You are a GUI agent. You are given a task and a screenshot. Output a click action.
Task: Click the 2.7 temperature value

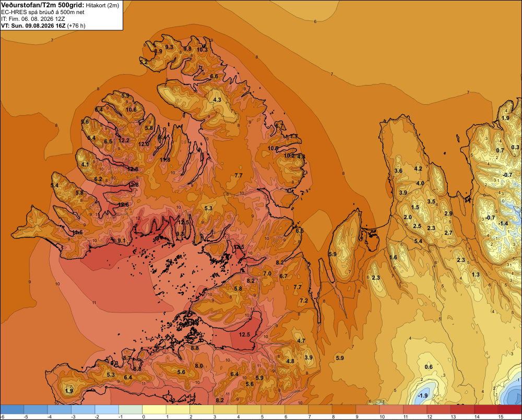coord(448,233)
